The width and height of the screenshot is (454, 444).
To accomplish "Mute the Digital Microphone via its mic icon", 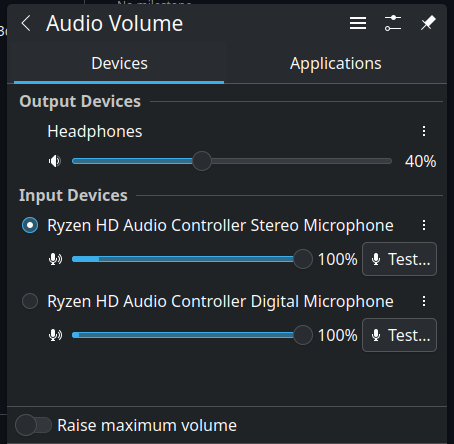I will coord(55,335).
